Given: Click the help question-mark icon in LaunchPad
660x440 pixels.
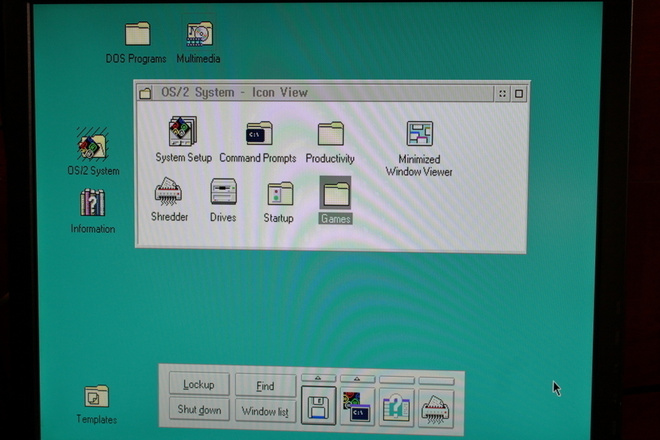Looking at the screenshot, I should pyautogui.click(x=396, y=408).
